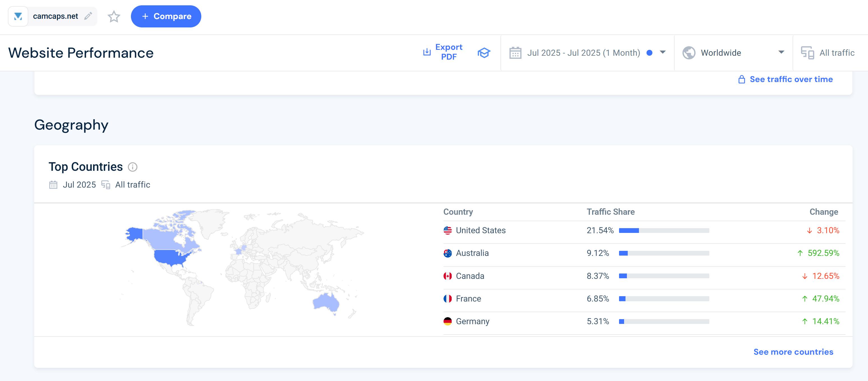The image size is (868, 381).
Task: Select the United States row
Action: point(481,231)
